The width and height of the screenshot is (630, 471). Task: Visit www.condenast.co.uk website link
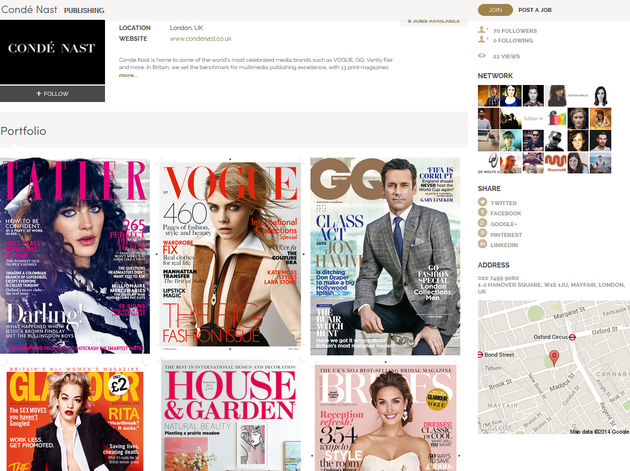[x=200, y=39]
